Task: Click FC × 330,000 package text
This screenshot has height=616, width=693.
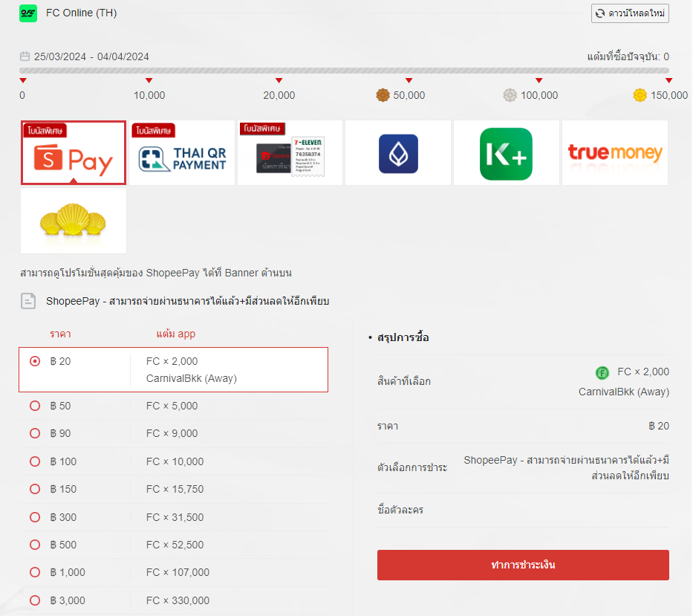Action: point(178,600)
